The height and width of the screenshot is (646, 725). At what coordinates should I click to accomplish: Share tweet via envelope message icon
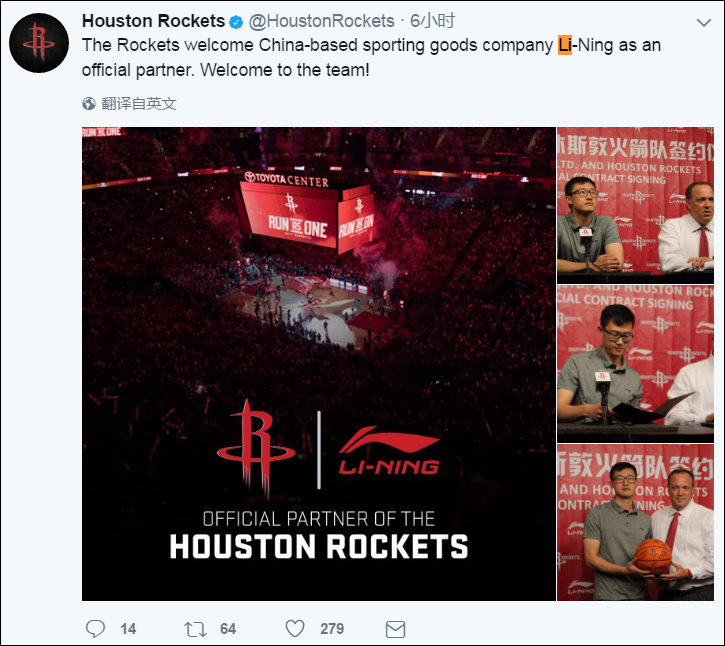(x=395, y=629)
